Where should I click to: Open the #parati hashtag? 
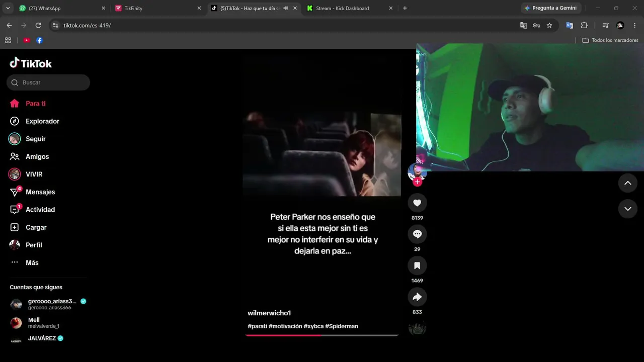(x=257, y=326)
